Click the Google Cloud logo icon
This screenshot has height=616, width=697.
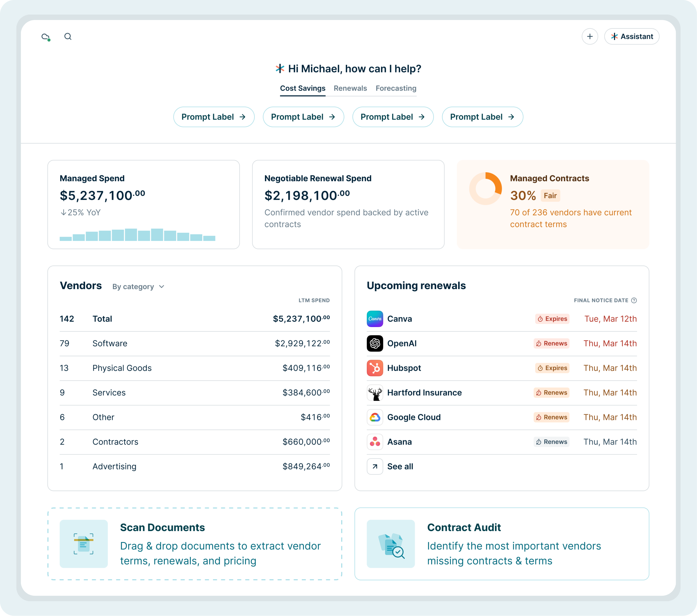(x=375, y=417)
